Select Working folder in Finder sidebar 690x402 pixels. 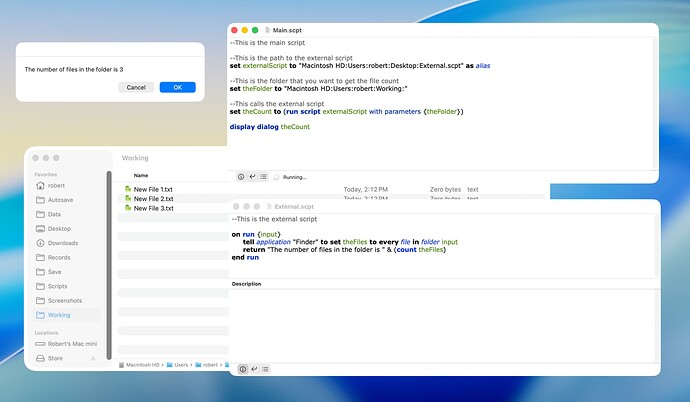pos(66,315)
